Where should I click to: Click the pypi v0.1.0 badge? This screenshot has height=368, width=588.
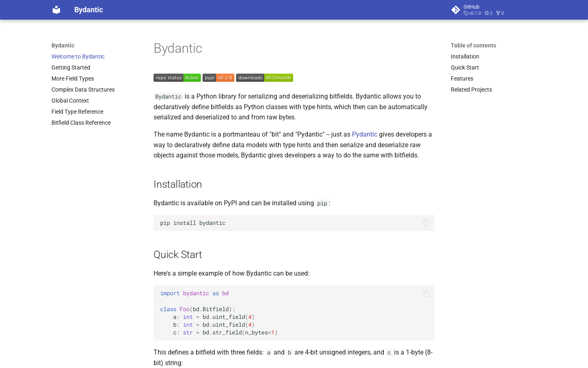coord(218,78)
